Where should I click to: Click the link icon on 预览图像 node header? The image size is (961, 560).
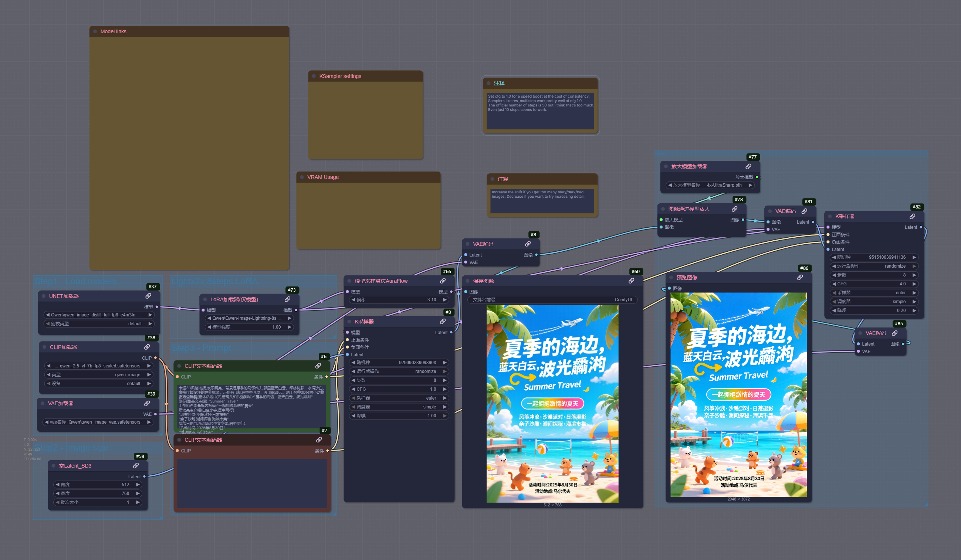coord(800,278)
